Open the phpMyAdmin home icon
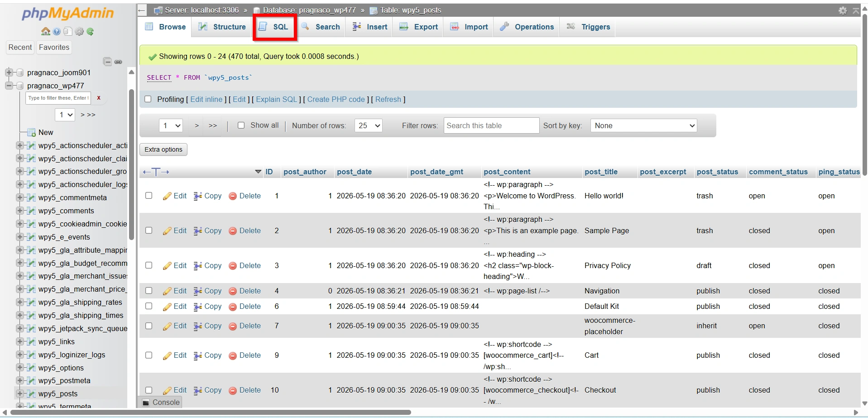This screenshot has width=868, height=418. point(46,31)
